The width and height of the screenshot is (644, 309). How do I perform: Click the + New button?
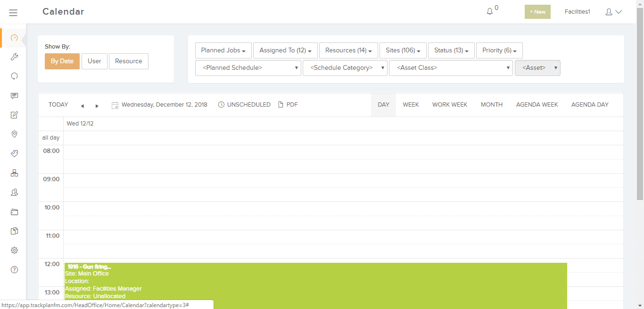point(537,12)
